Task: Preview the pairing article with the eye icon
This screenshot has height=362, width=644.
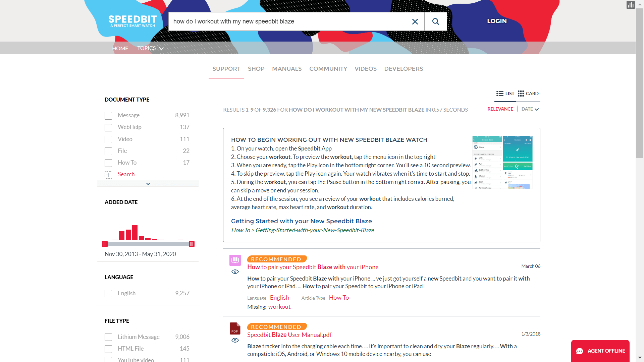Action: coord(235,271)
